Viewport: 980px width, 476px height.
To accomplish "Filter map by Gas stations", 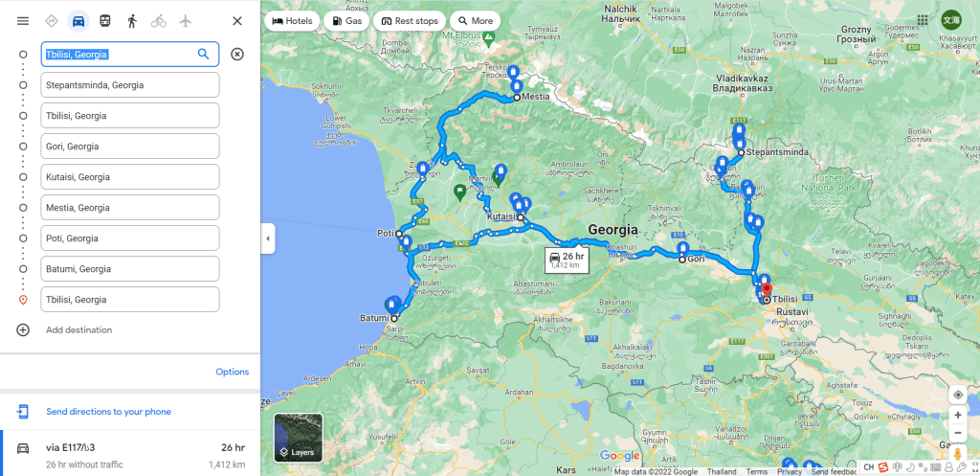I will point(346,21).
